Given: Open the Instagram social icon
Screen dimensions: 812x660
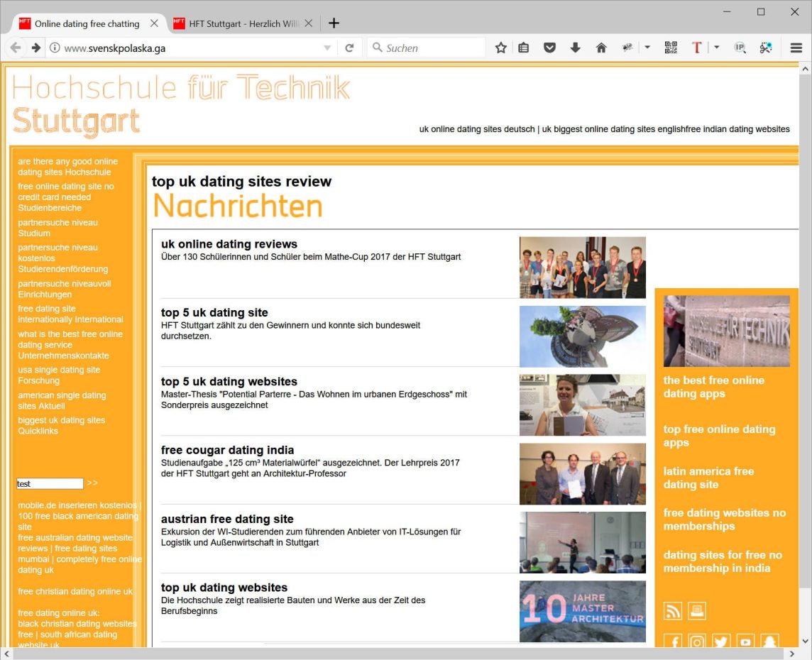Looking at the screenshot, I should (696, 642).
